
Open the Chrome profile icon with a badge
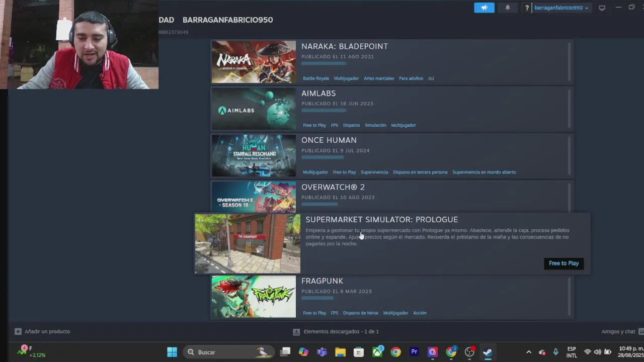[451, 352]
